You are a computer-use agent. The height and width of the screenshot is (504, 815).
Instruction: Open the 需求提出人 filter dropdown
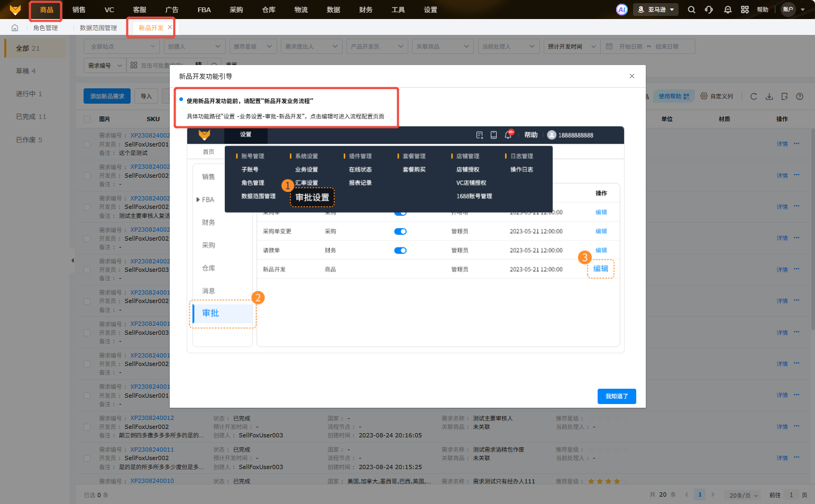(x=312, y=47)
